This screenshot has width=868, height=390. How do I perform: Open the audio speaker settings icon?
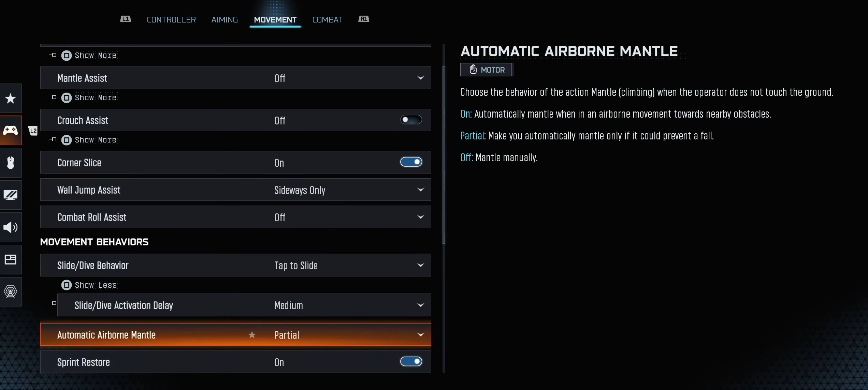coord(10,227)
